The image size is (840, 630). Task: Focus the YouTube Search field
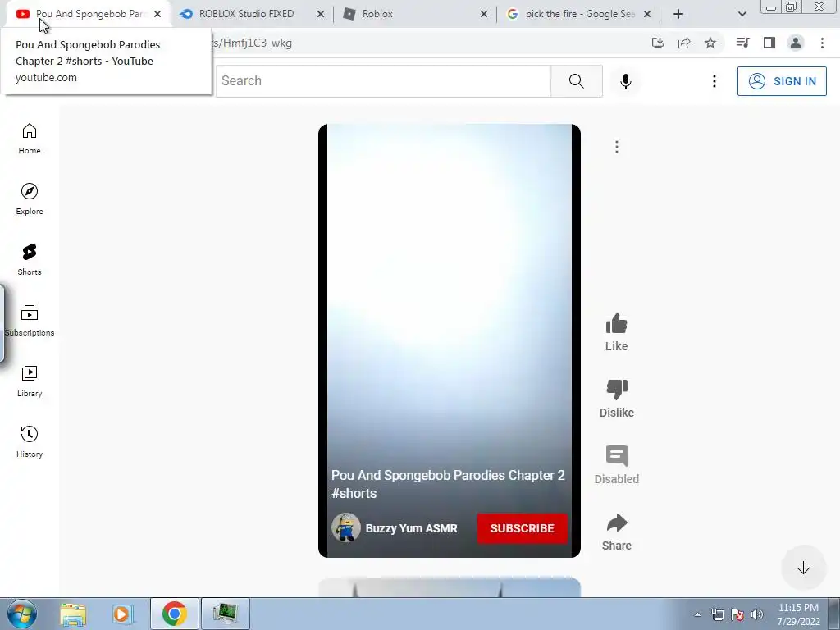[384, 81]
